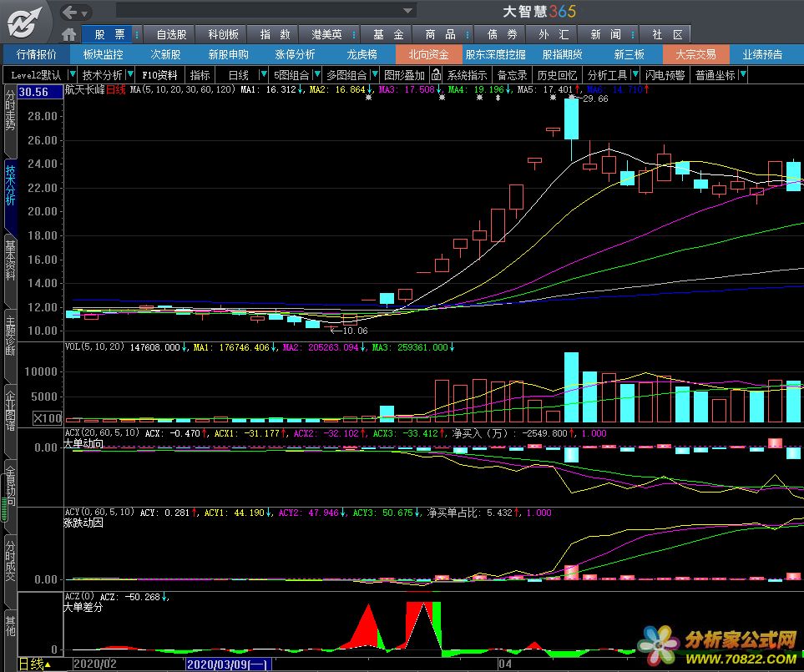Open the 备忘录 toolbar button

click(513, 75)
